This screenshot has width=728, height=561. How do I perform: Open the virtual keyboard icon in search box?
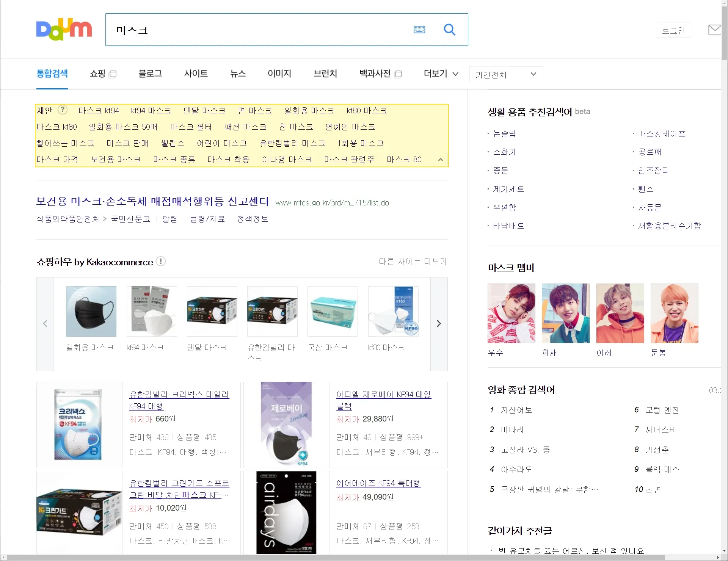pyautogui.click(x=419, y=30)
